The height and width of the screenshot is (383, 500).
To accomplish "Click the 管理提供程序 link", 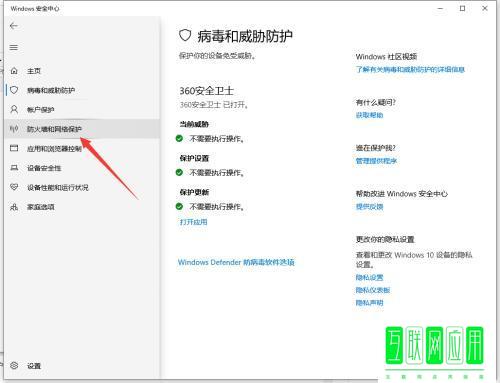I will coord(376,161).
